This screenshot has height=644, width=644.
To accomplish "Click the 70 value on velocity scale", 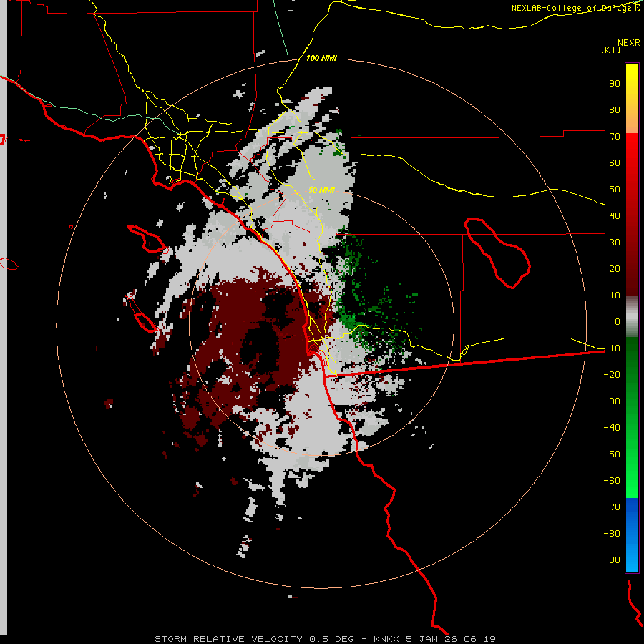I will click(615, 137).
